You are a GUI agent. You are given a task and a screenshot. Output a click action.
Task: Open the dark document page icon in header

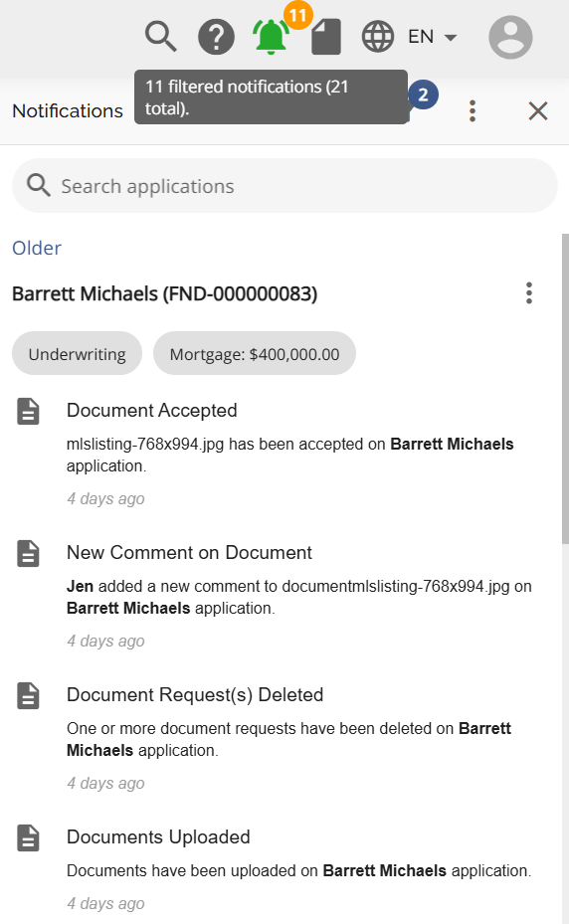(x=326, y=37)
